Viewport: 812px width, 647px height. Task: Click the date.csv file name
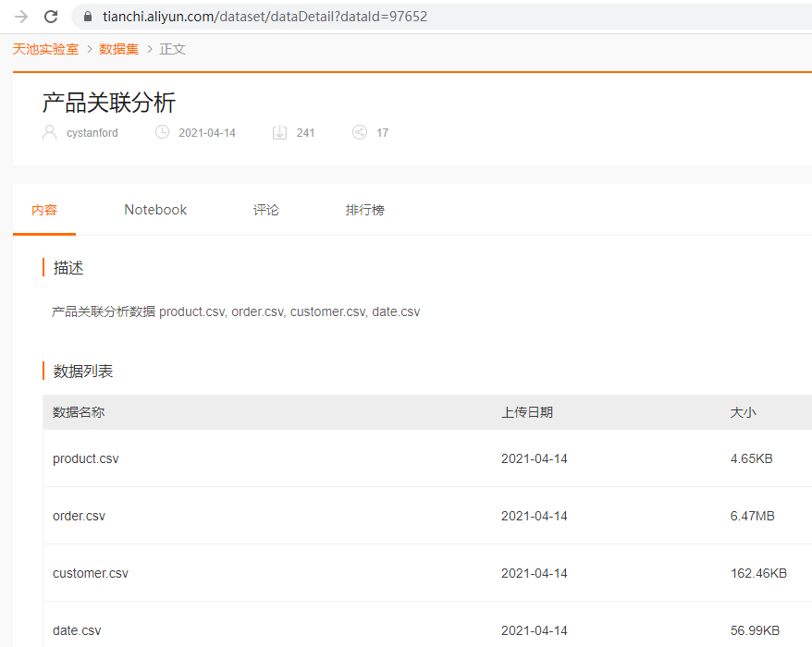tap(77, 630)
